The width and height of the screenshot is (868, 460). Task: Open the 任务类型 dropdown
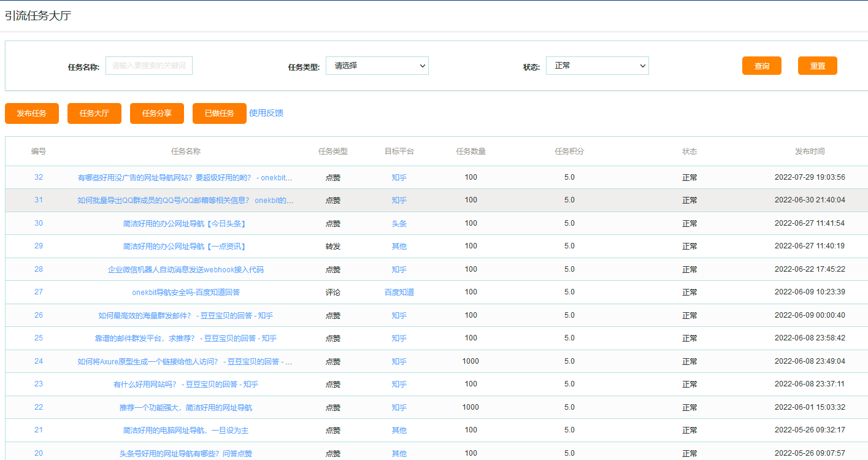(377, 66)
